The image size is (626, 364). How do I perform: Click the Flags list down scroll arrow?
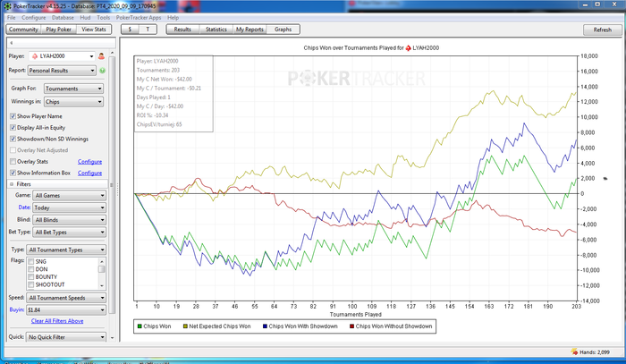(x=101, y=285)
